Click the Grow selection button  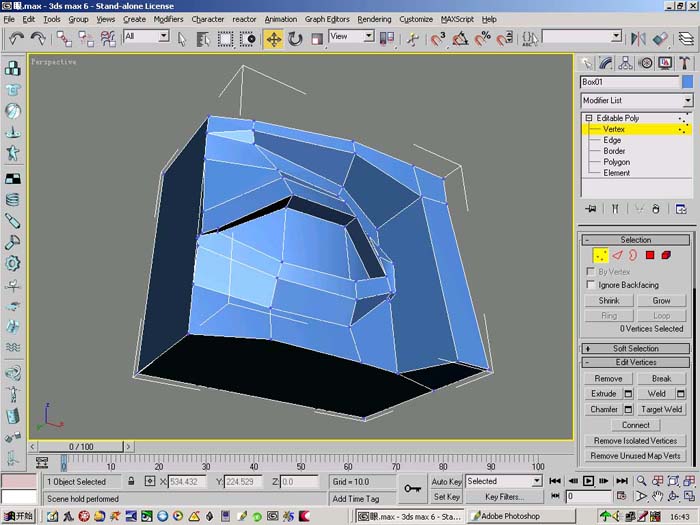[661, 300]
